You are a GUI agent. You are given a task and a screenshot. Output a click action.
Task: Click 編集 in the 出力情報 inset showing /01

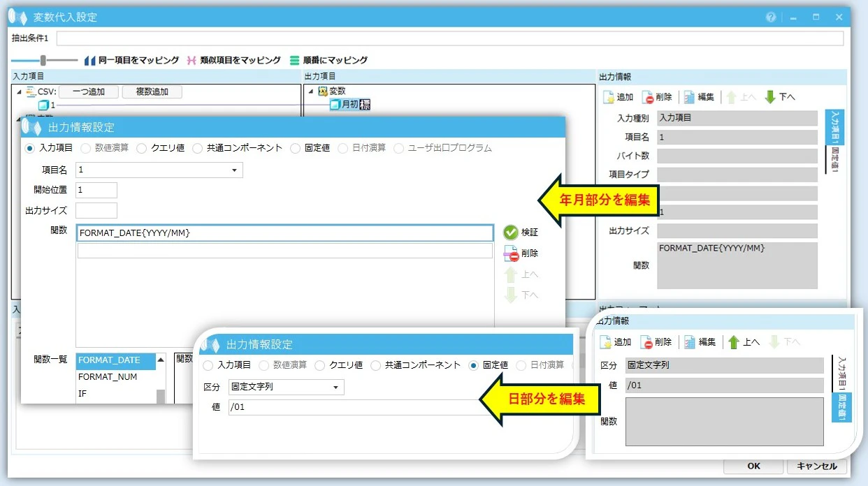point(700,341)
